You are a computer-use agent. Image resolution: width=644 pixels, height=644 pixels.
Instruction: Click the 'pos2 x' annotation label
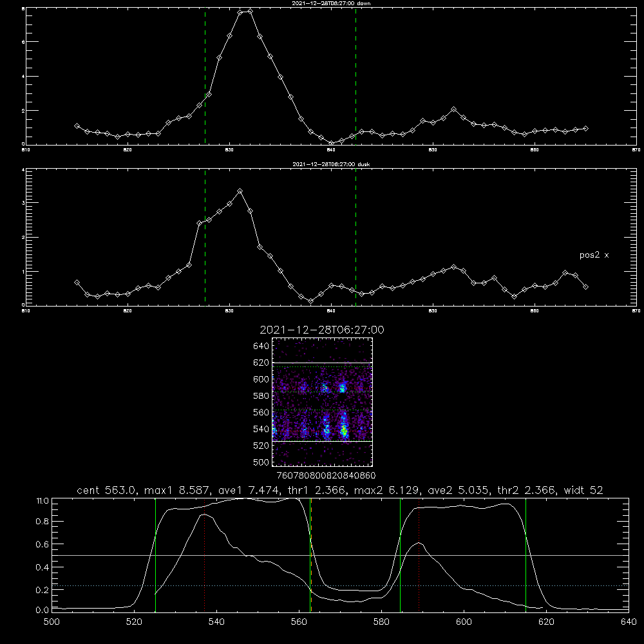coord(594,255)
